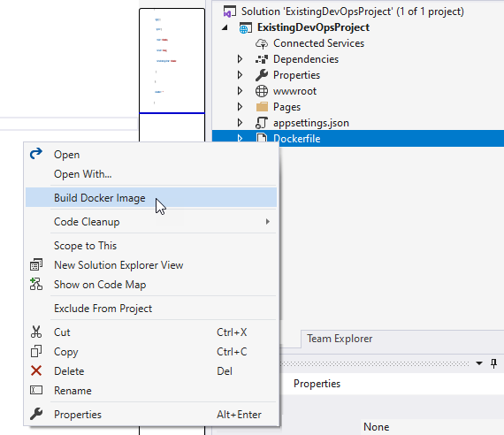
Task: Click the wrench icon beside menu Properties
Action: point(36,414)
